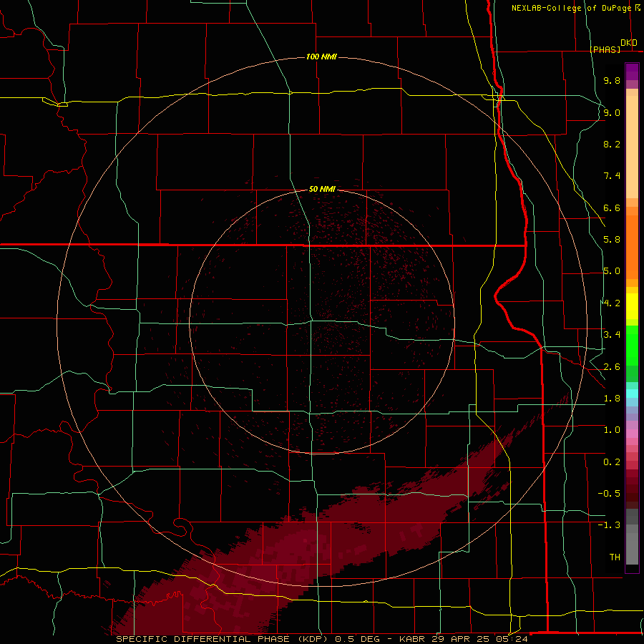The height and width of the screenshot is (644, 644).
Task: Click the 9.8 value on the scale
Action: pos(612,80)
